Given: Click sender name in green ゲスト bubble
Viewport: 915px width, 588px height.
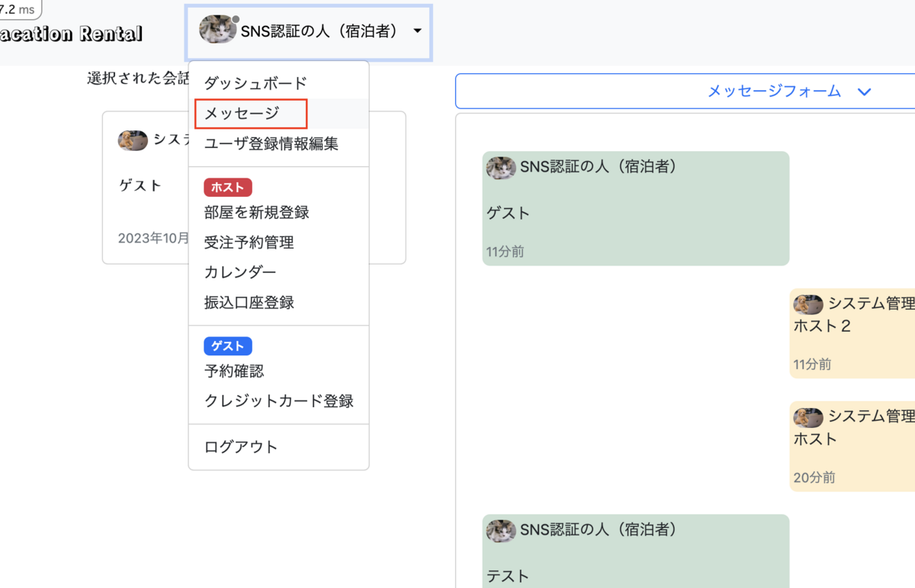Looking at the screenshot, I should pyautogui.click(x=599, y=166).
